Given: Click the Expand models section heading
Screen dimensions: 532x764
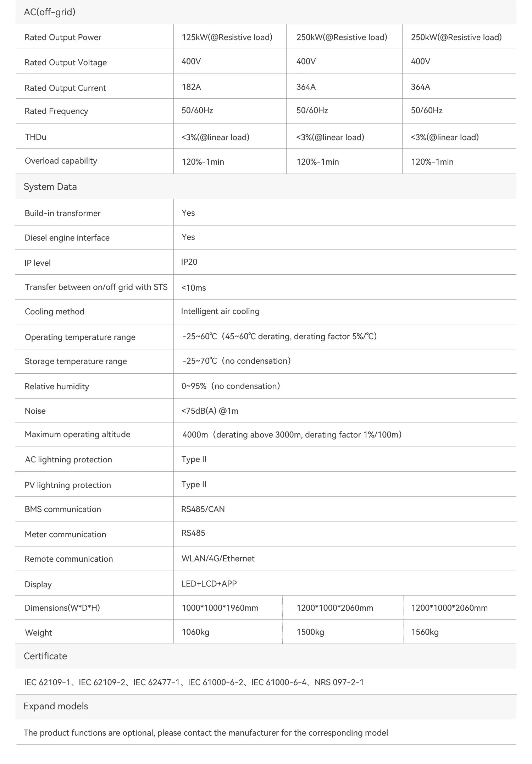Looking at the screenshot, I should [x=56, y=706].
